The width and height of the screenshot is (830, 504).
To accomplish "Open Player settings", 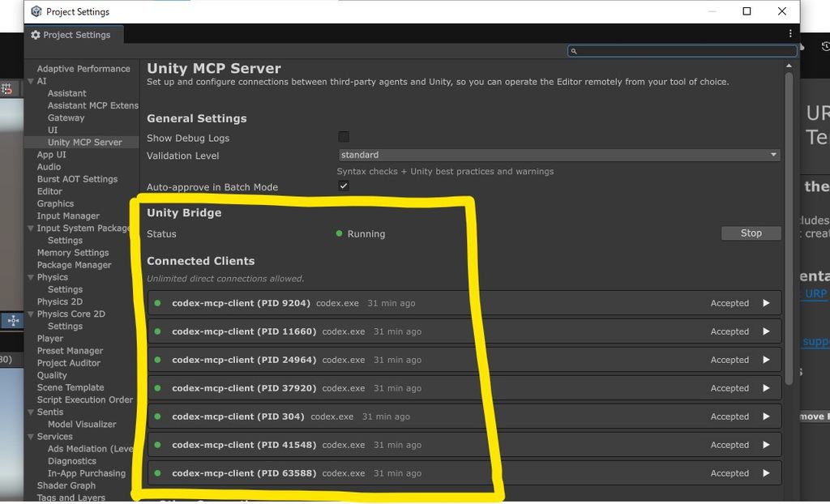I will [x=49, y=338].
